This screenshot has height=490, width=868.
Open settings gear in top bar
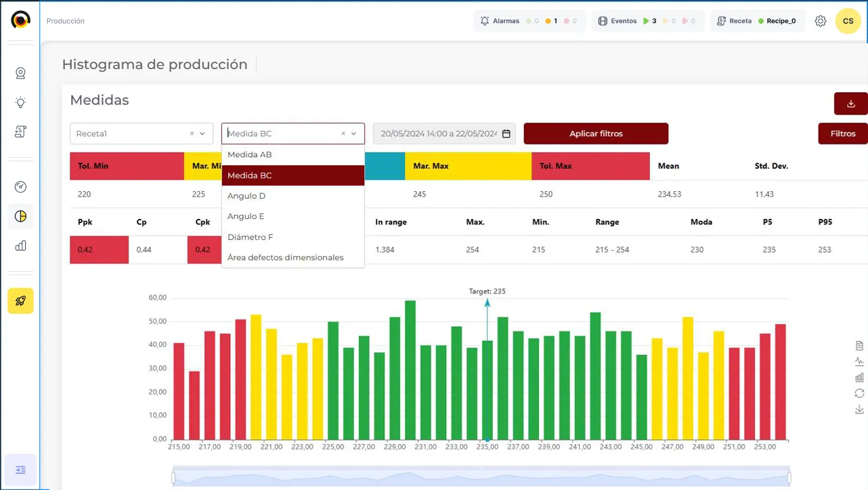[821, 21]
